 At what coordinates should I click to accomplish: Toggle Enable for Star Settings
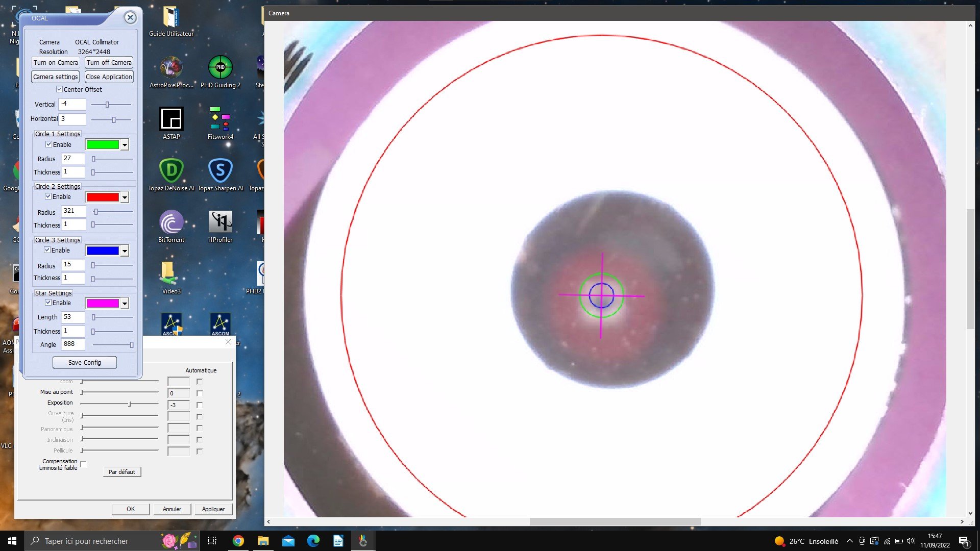(x=48, y=303)
